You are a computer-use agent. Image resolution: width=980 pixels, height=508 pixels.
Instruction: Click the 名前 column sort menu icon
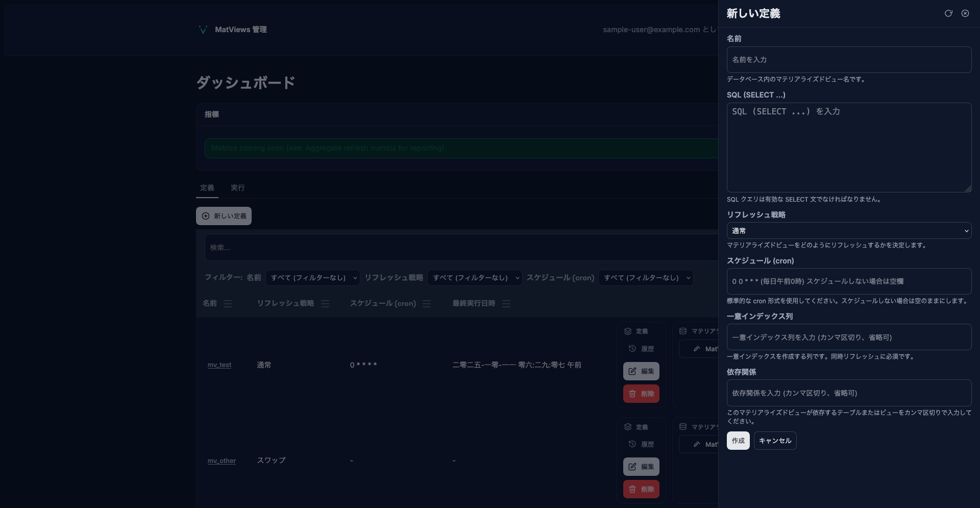(x=228, y=304)
